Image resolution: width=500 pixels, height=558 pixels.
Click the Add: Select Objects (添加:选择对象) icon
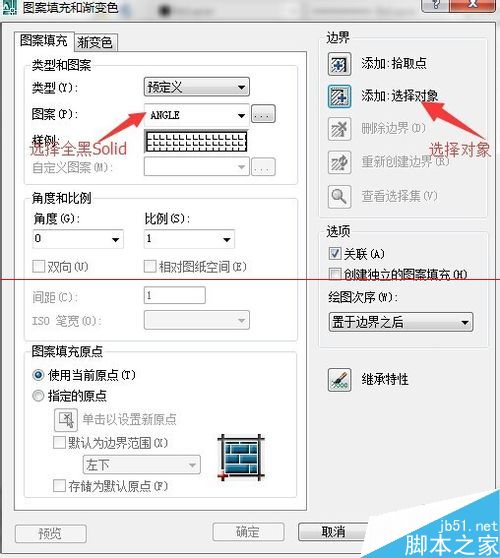tap(339, 96)
